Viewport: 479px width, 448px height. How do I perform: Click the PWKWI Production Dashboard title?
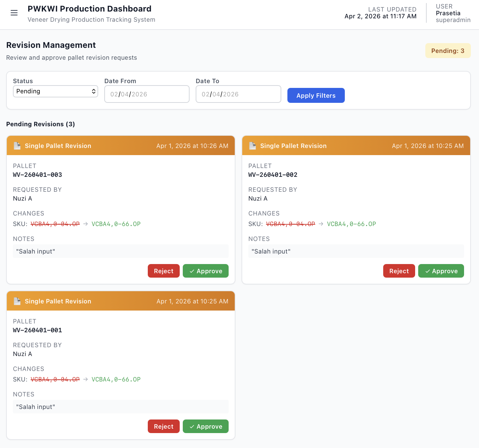89,9
